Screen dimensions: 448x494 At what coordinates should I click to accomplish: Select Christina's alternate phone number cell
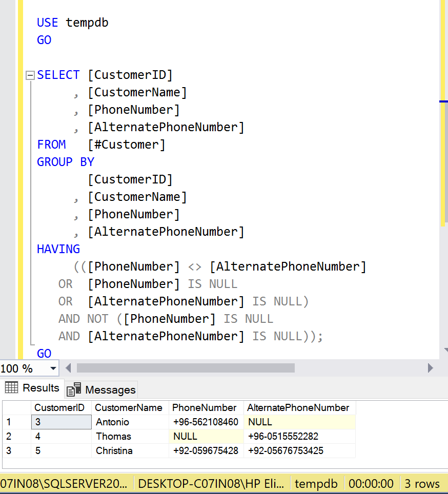pyautogui.click(x=285, y=451)
